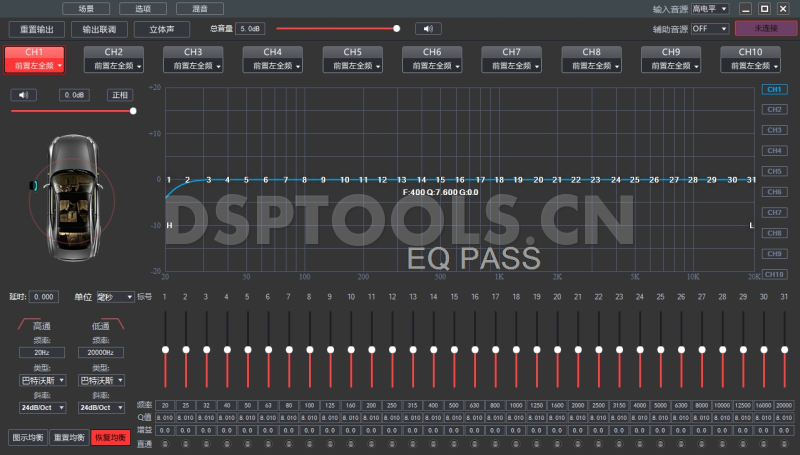Click the red 恢复均衡 button
This screenshot has width=800, height=455.
pos(110,437)
